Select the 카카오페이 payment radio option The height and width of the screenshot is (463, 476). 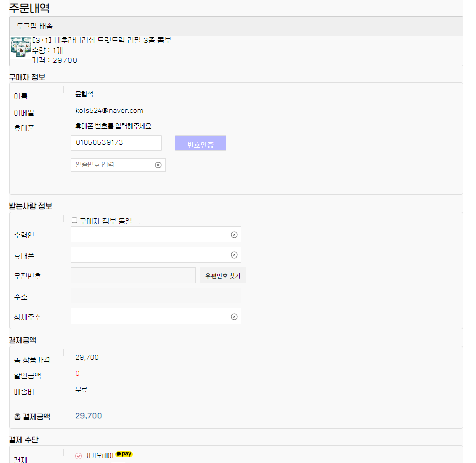click(x=78, y=456)
